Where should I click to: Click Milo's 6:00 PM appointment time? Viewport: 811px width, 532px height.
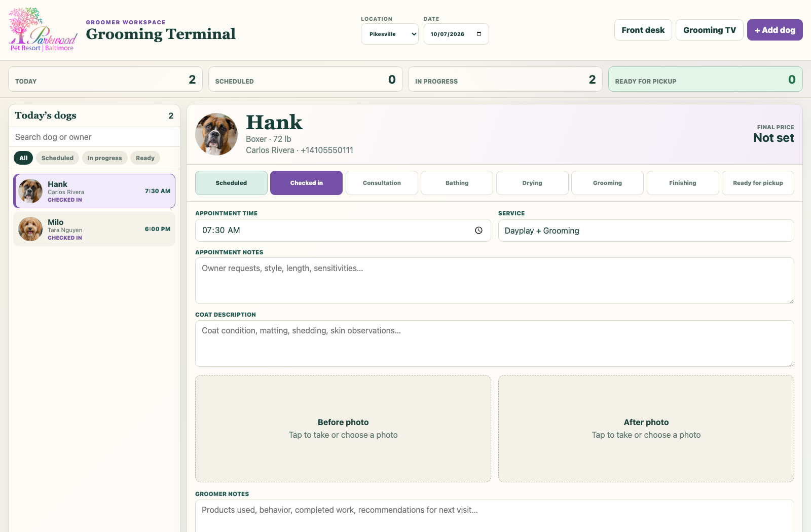[158, 229]
